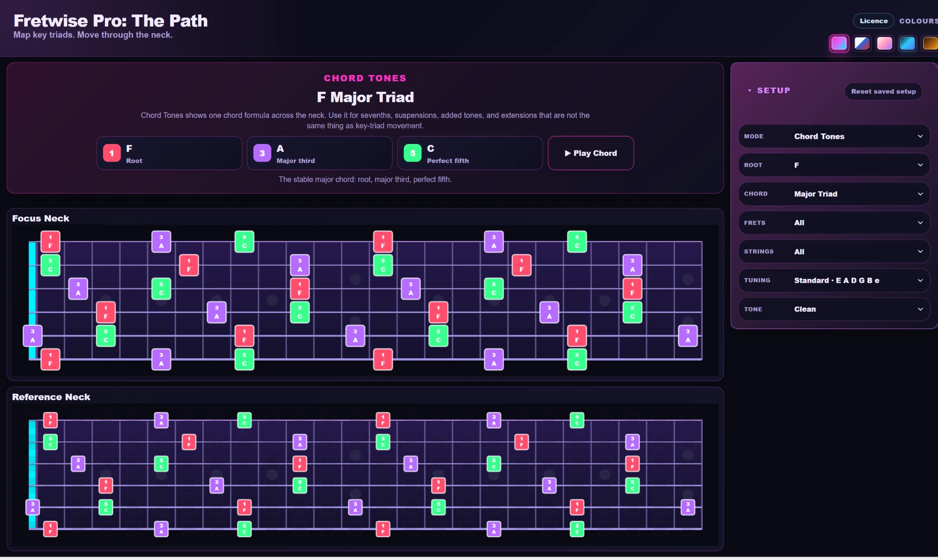Click the 12th-fret A on the Focus Neck A string
938x560 pixels.
coord(355,335)
